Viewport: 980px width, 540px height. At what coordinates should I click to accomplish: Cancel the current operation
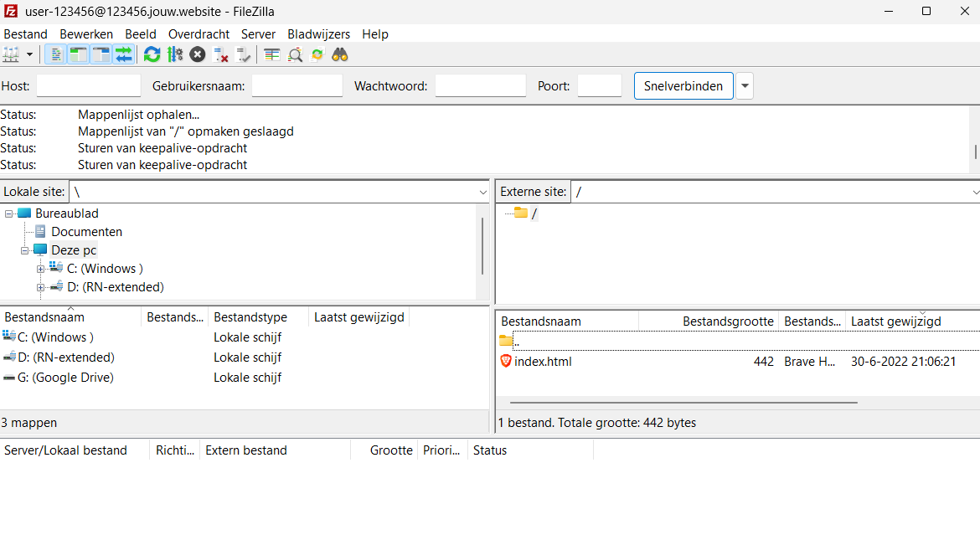coord(198,55)
